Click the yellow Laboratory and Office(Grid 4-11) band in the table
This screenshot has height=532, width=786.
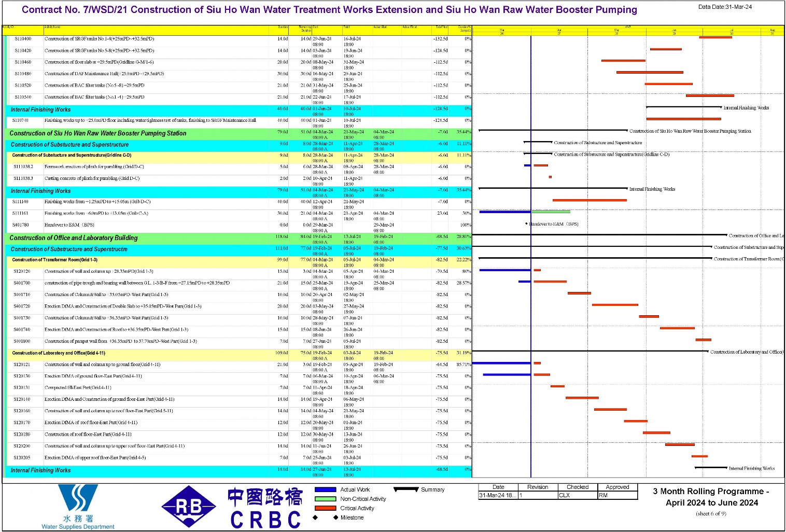click(240, 354)
